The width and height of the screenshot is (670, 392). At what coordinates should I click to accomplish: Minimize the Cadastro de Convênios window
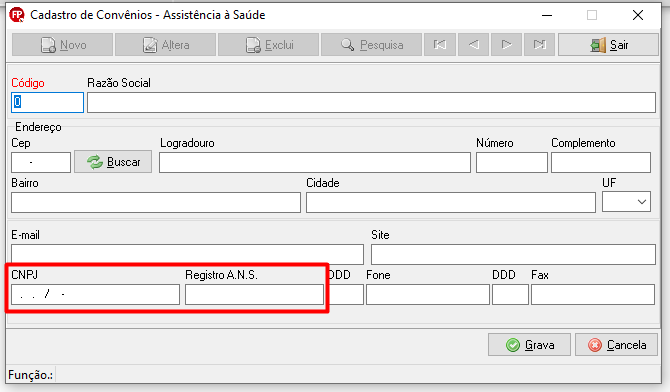coord(547,15)
